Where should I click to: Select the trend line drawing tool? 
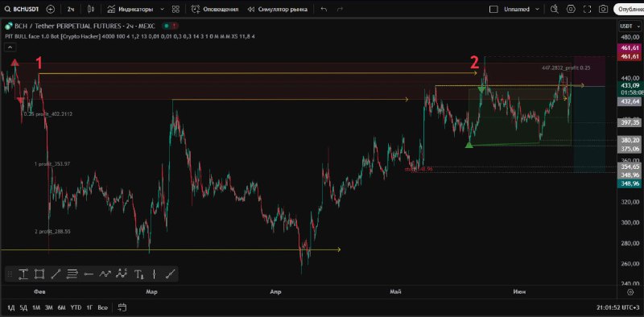[56, 274]
